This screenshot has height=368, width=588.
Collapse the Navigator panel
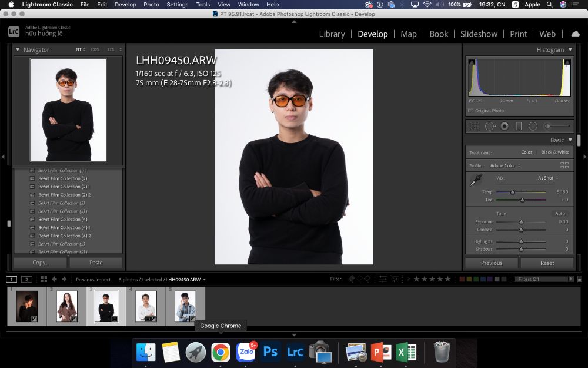tap(17, 49)
